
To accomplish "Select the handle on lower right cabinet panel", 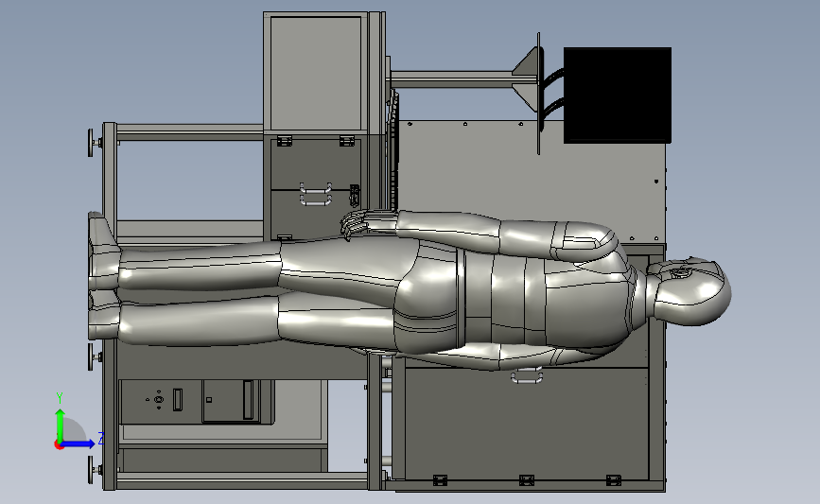I will coord(526,376).
